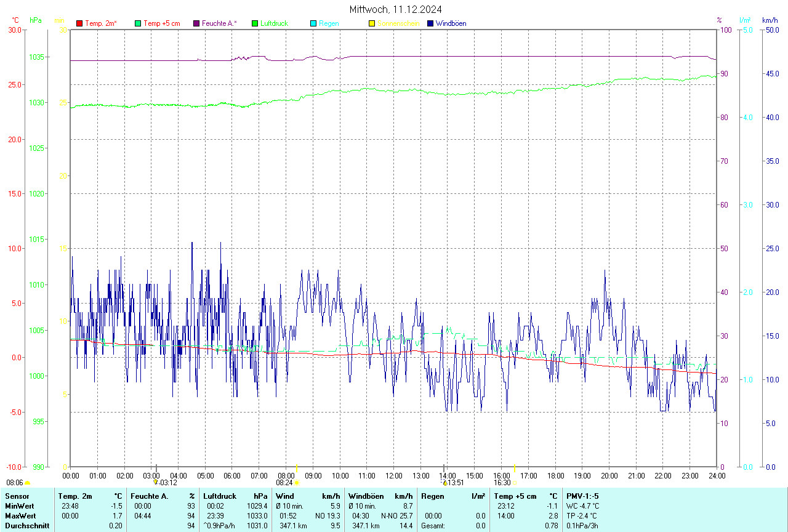Click the bright green Luftdruck legend swatch

click(x=255, y=23)
